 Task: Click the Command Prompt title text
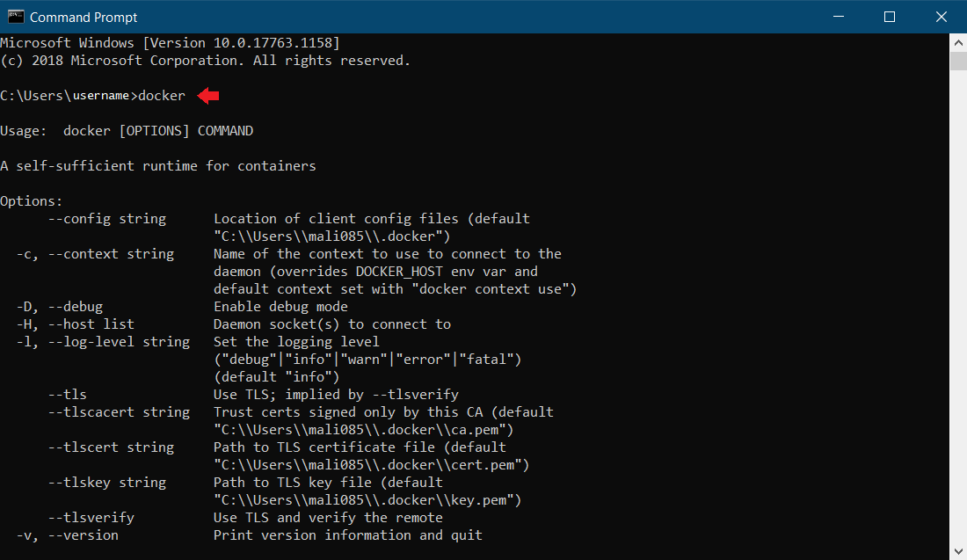(x=84, y=17)
